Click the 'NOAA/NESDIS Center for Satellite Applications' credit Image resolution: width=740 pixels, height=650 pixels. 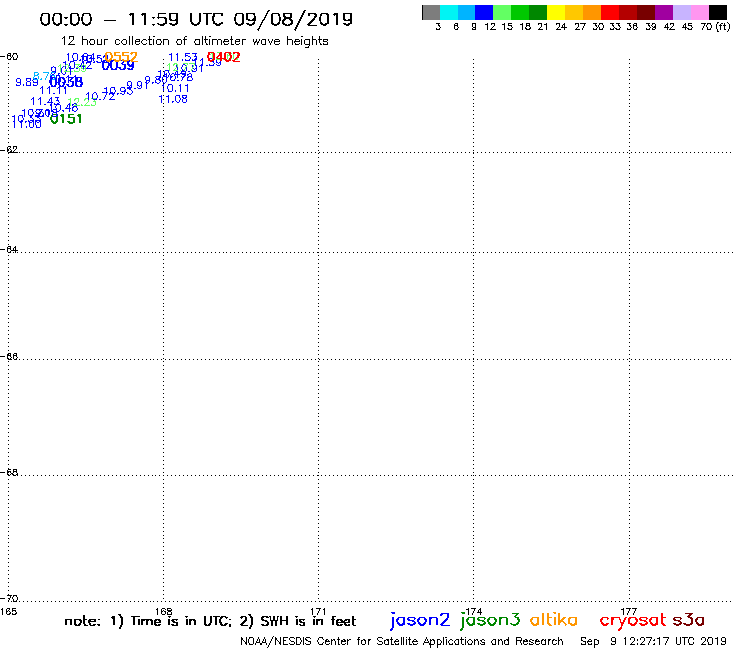pyautogui.click(x=402, y=641)
